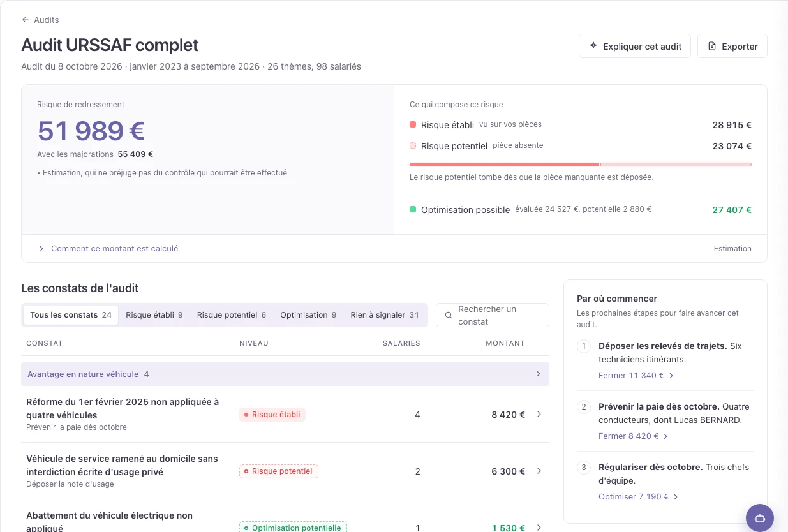Click the Estimation label in summary footer

[732, 249]
